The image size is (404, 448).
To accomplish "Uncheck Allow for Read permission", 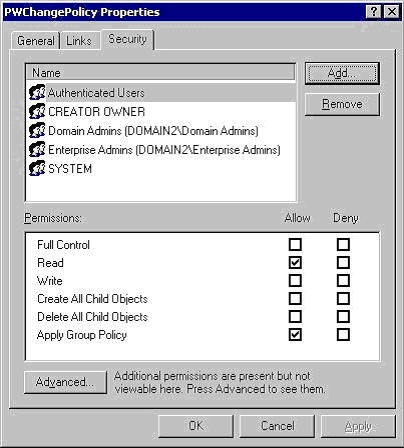I will [295, 262].
